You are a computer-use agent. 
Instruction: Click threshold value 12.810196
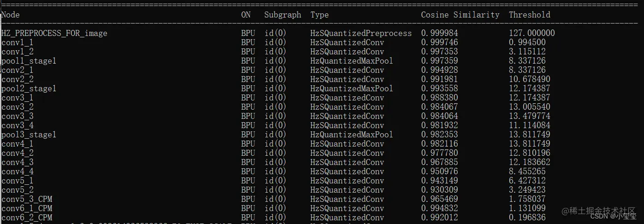point(530,153)
